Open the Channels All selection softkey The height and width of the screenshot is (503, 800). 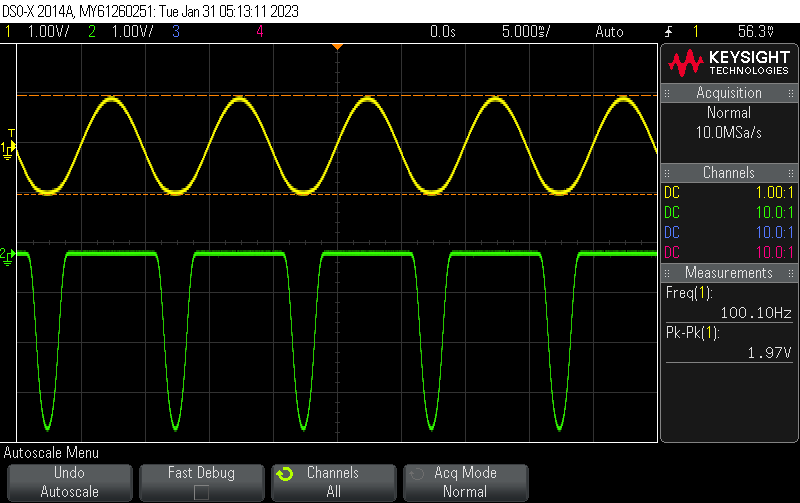[332, 482]
